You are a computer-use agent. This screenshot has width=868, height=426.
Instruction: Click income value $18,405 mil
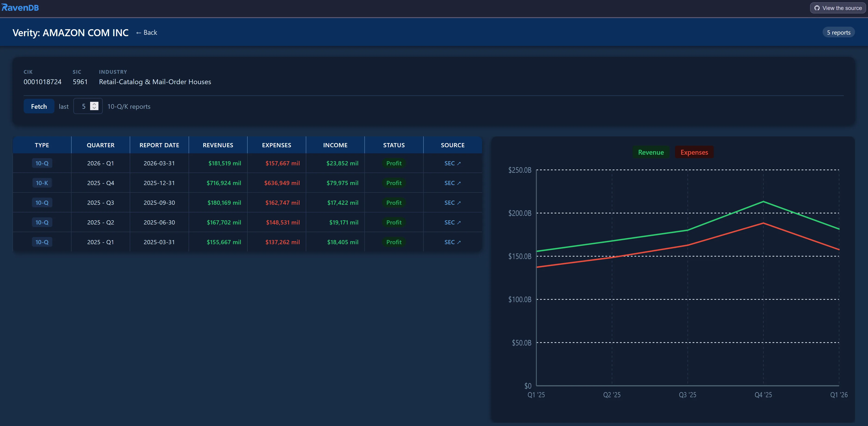pos(343,242)
